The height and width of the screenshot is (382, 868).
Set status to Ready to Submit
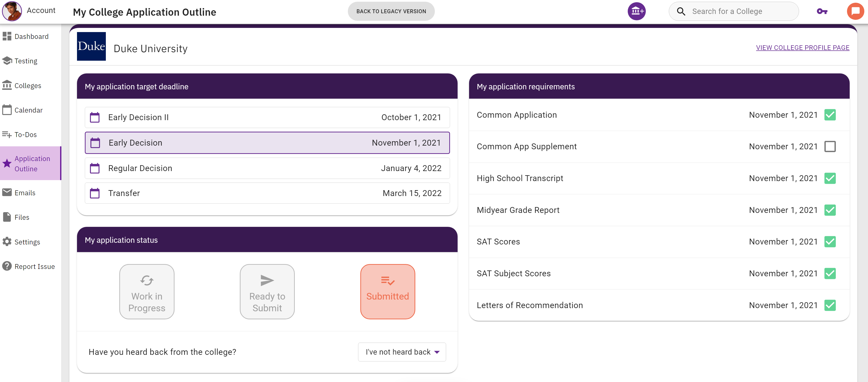(267, 291)
